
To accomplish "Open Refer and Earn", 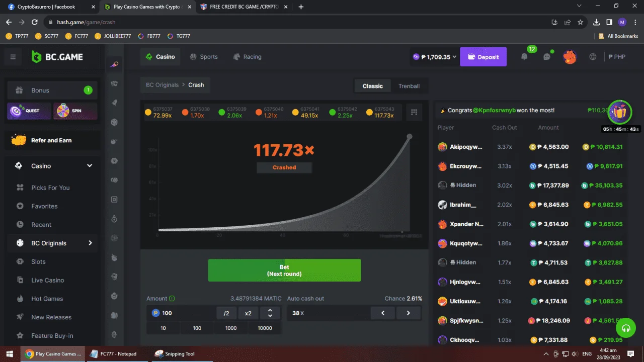I will tap(53, 140).
